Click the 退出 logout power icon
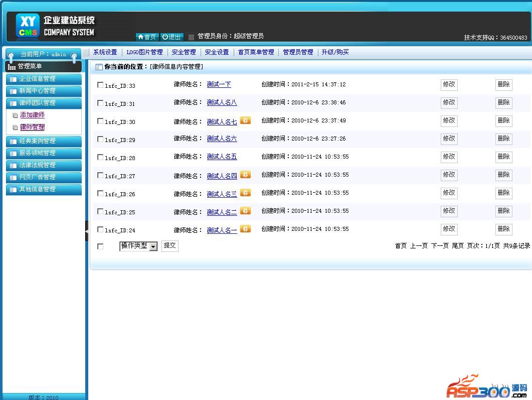 point(171,37)
